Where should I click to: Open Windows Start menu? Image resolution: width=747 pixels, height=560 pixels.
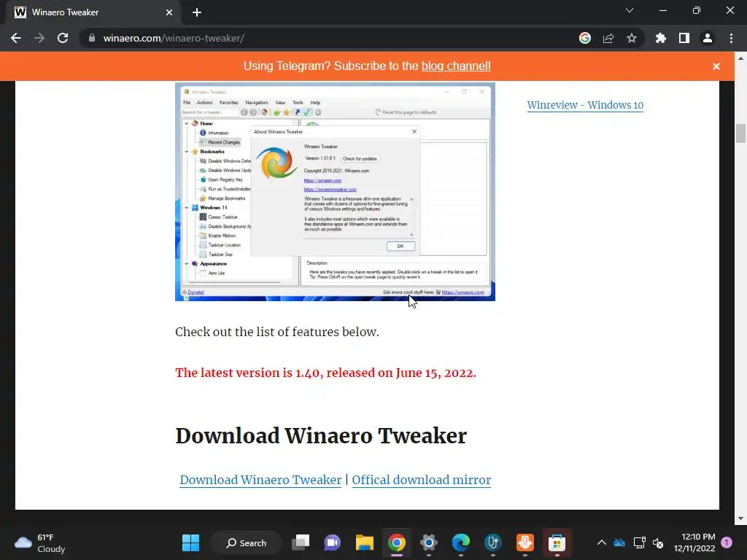[x=190, y=542]
